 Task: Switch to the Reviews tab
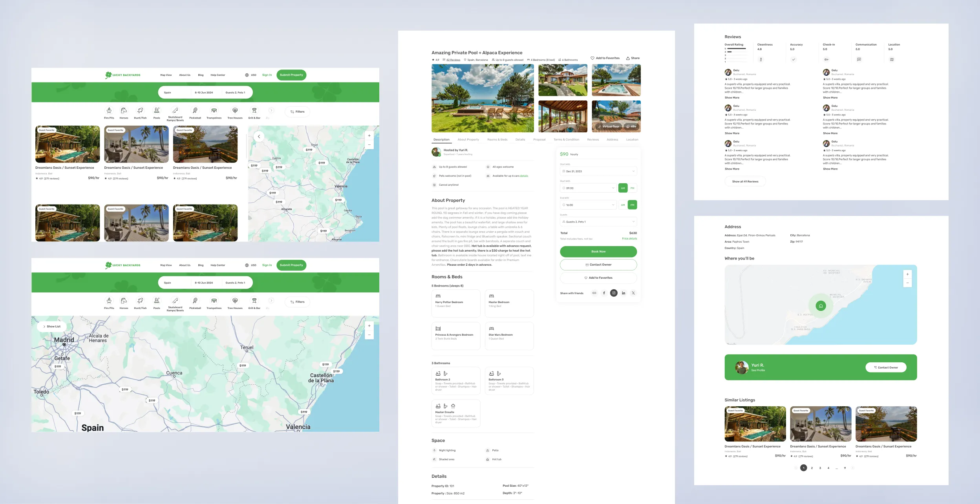(593, 139)
